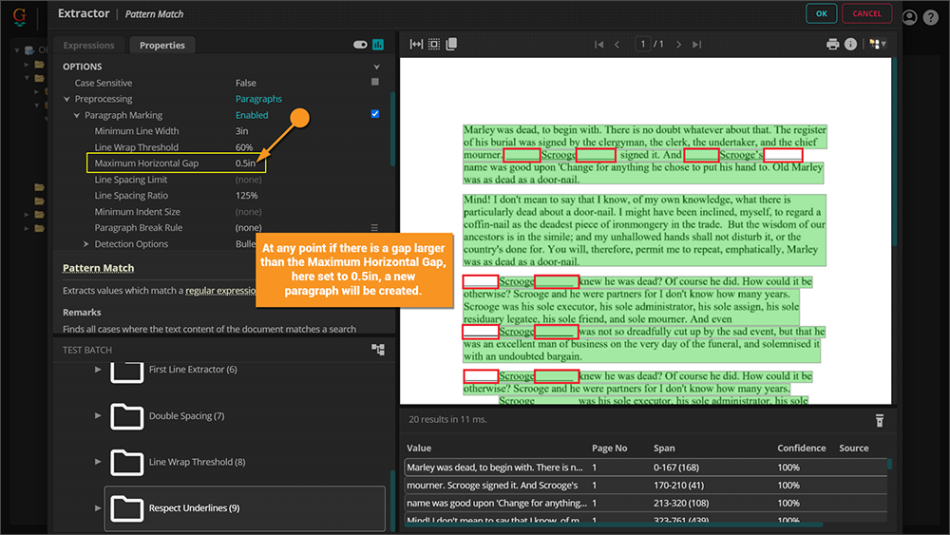Click the document viewer vertical scrollbar
Viewport: 950px width, 535px height.
click(894, 151)
